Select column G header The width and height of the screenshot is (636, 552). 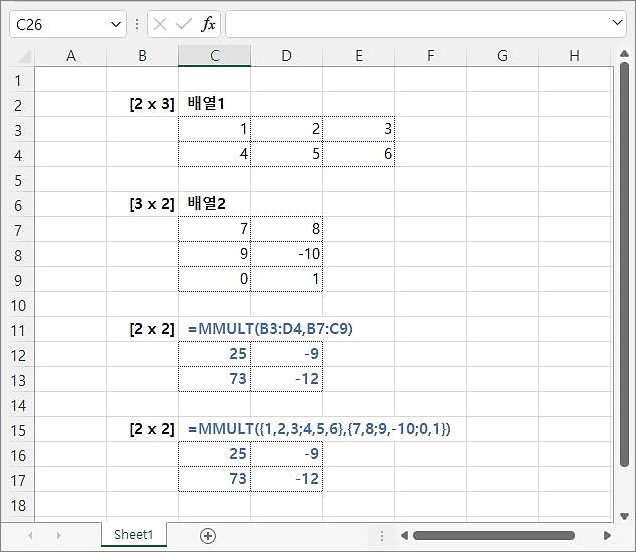(x=503, y=56)
